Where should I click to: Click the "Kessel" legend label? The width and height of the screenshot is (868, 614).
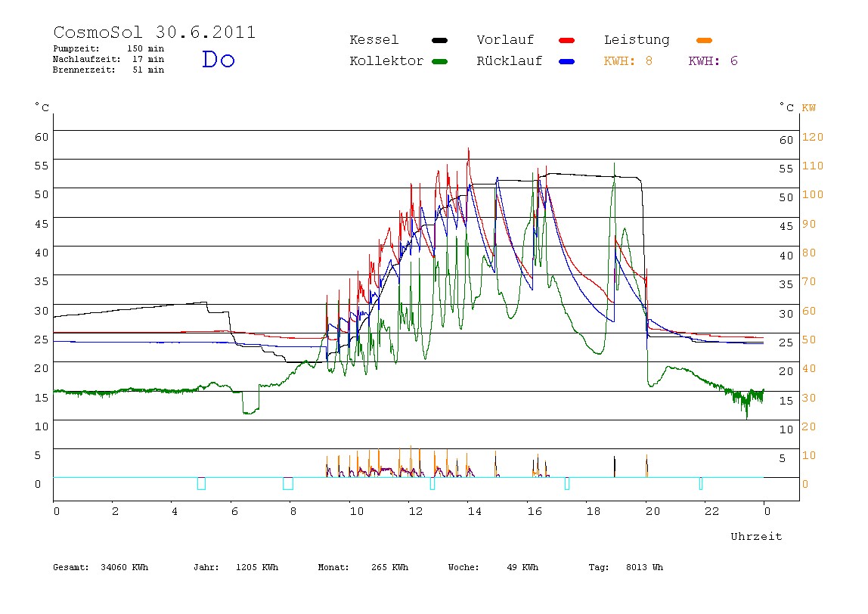374,40
